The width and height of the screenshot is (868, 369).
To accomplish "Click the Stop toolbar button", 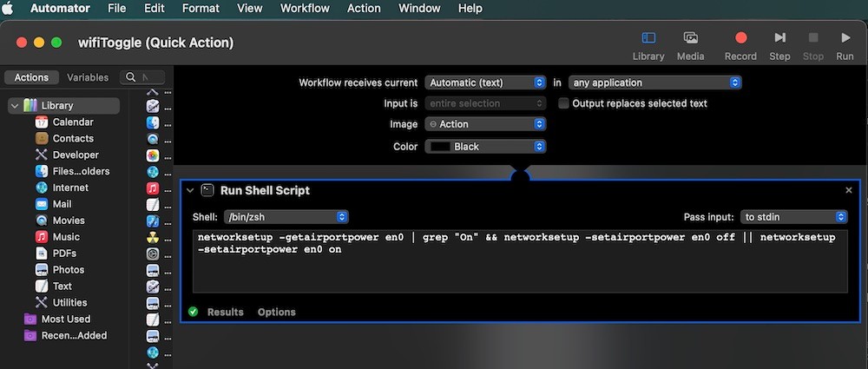I will pos(813,45).
